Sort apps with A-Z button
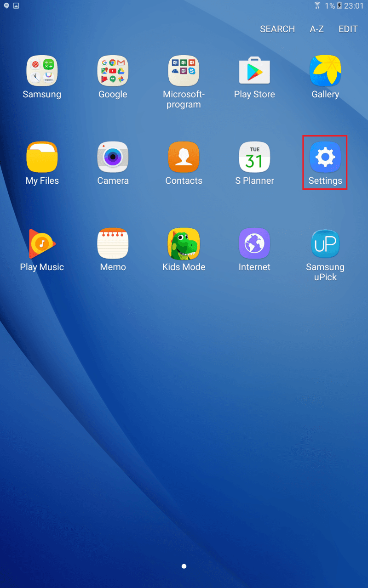Viewport: 368px width, 588px height. pos(316,29)
